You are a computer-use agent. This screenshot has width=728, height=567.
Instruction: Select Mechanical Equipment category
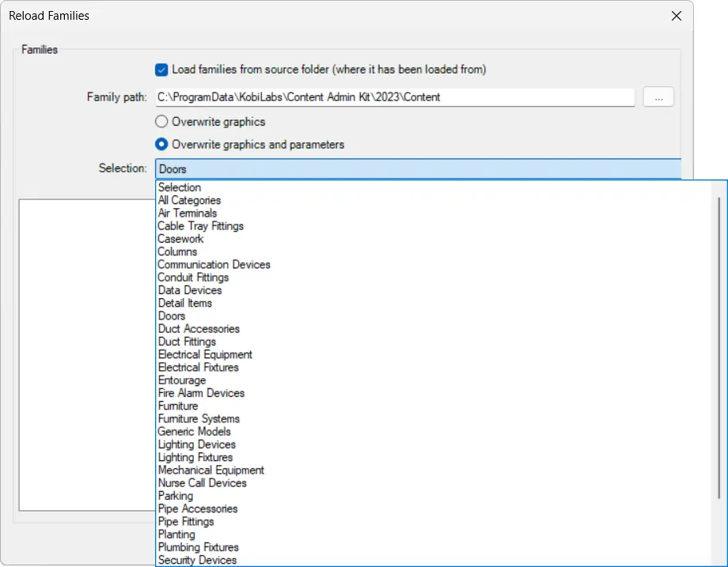210,470
